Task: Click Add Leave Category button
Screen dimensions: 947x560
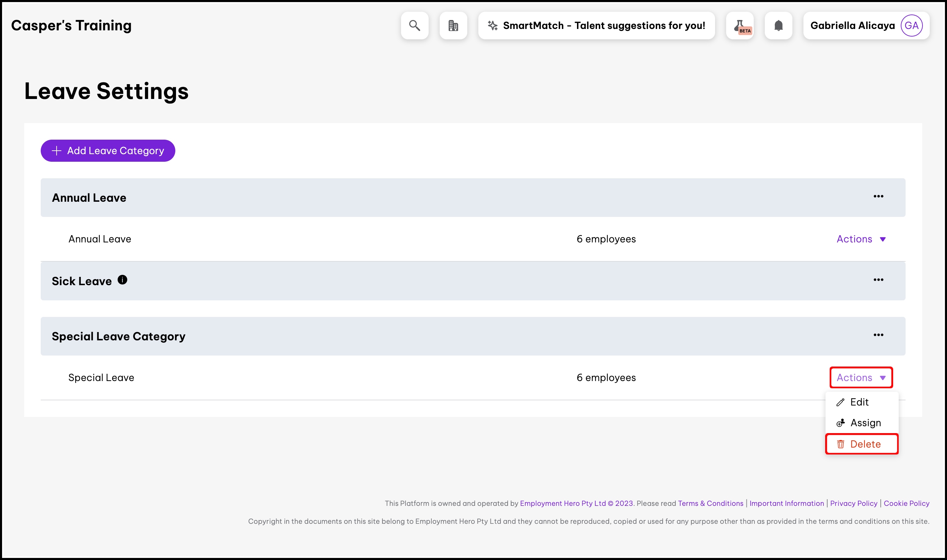Action: click(x=108, y=151)
